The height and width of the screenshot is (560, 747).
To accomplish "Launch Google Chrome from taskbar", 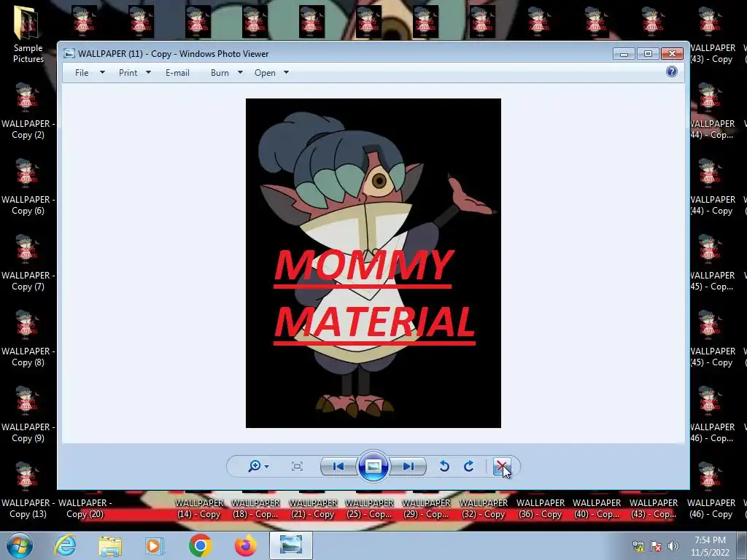I will (x=200, y=545).
